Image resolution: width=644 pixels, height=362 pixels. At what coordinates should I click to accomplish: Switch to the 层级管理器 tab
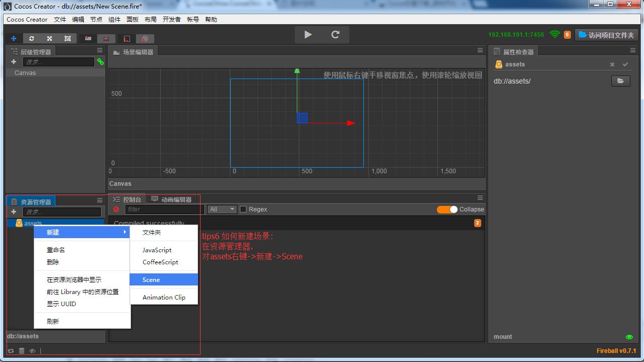tap(31, 52)
